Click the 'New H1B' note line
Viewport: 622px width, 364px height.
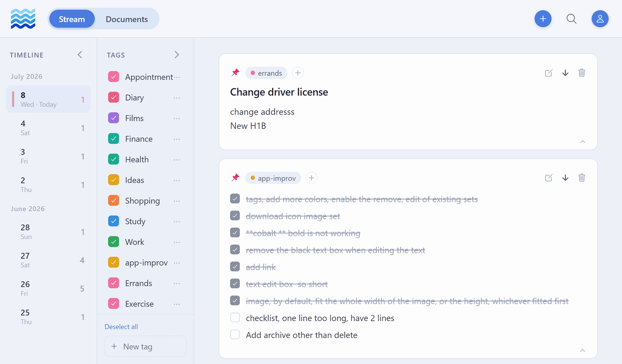coord(248,126)
